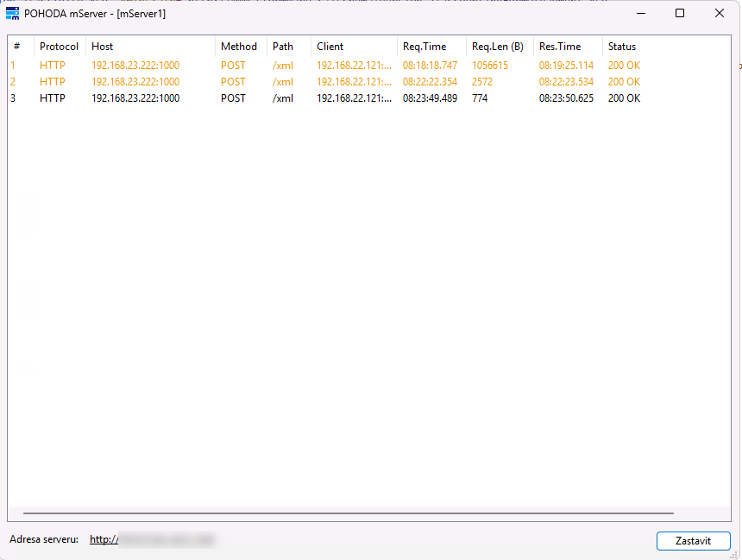Close the POHODA mServer window

pos(720,13)
